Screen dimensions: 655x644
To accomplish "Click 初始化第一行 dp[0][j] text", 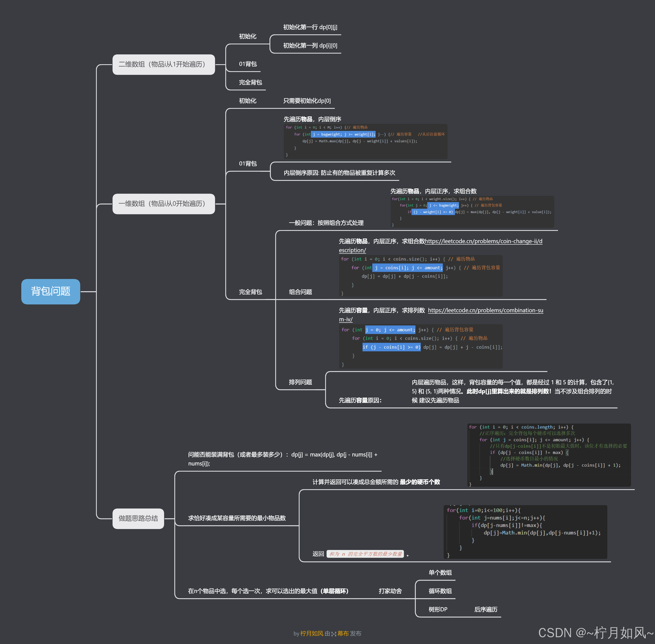I will (x=310, y=27).
